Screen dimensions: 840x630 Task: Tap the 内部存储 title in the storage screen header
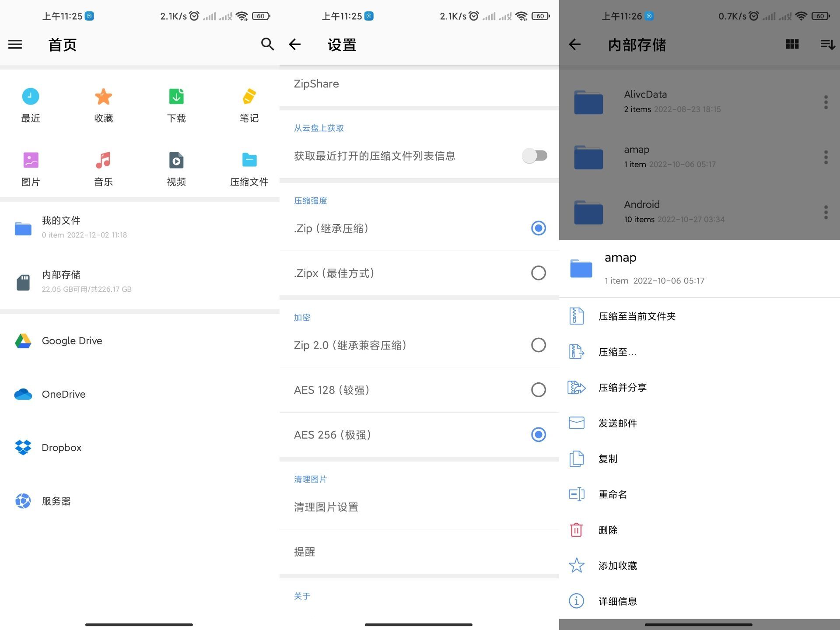637,45
